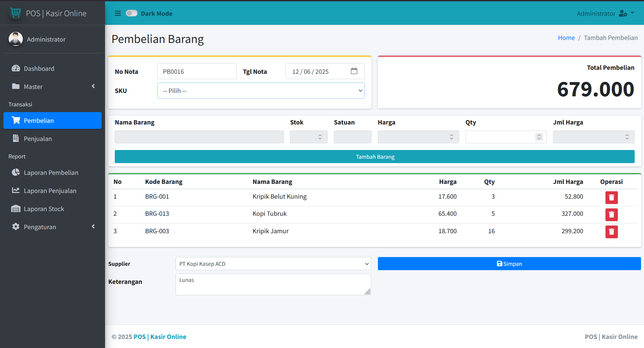
Task: Expand the Administrator dropdown caret
Action: click(x=632, y=13)
